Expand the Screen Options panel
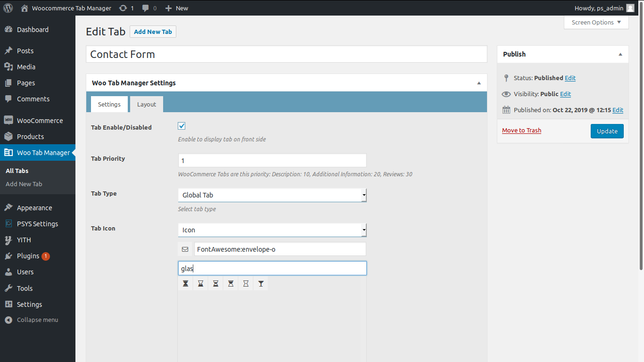The image size is (644, 362). point(596,22)
